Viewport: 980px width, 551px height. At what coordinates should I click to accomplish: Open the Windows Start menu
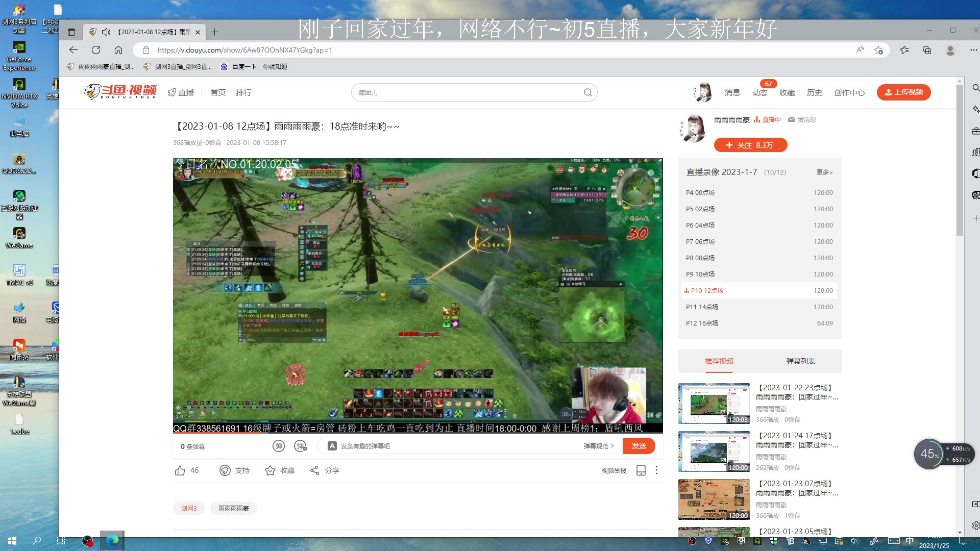[x=12, y=541]
